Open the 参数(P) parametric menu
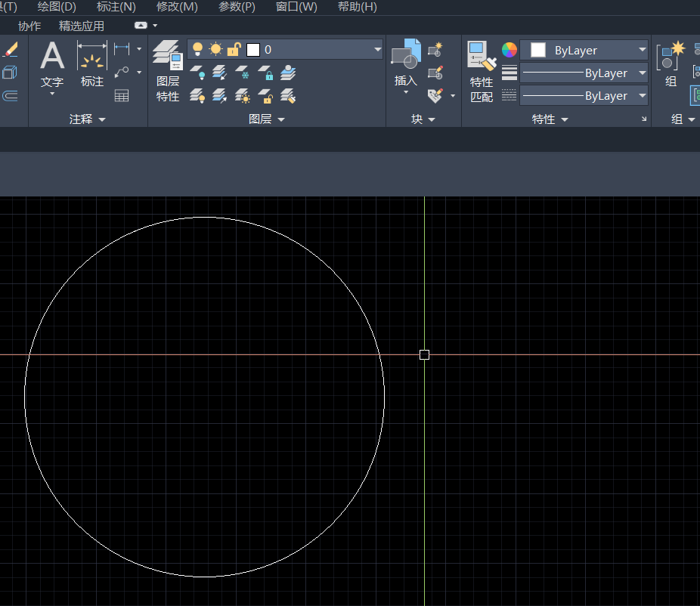Viewport: 700px width, 606px height. click(x=237, y=7)
